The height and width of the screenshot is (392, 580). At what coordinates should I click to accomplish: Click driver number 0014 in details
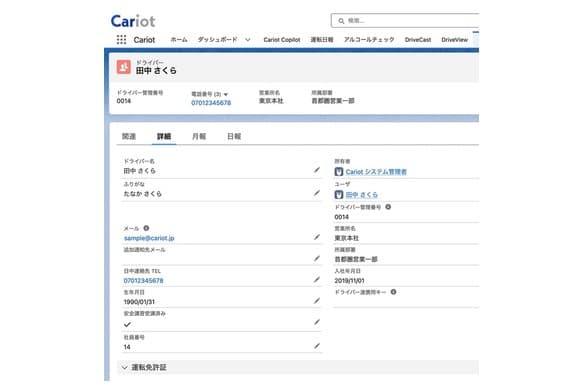pyautogui.click(x=341, y=217)
